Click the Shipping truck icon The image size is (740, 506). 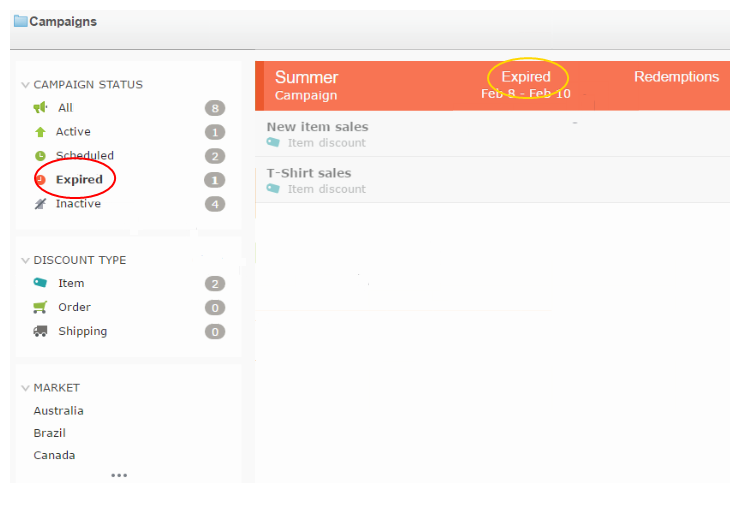coord(40,332)
